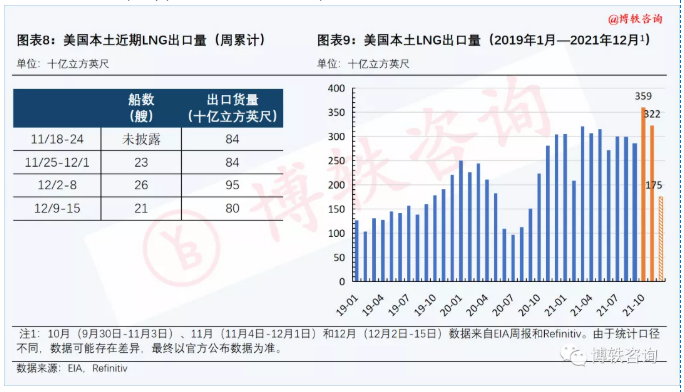Click the orange 359 bar

click(643, 194)
